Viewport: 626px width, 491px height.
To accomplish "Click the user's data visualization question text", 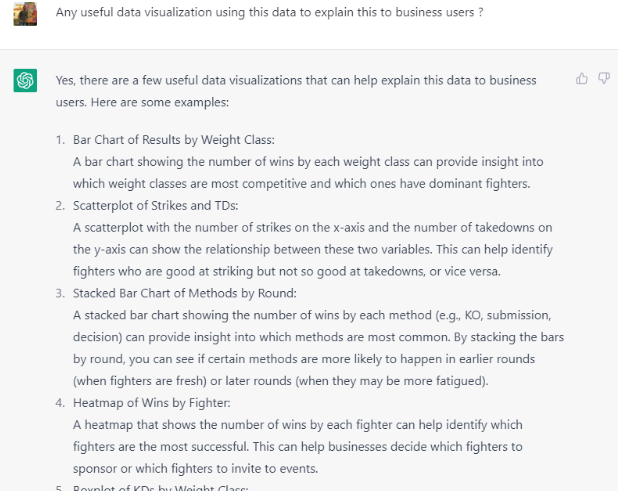I will 238,11.
